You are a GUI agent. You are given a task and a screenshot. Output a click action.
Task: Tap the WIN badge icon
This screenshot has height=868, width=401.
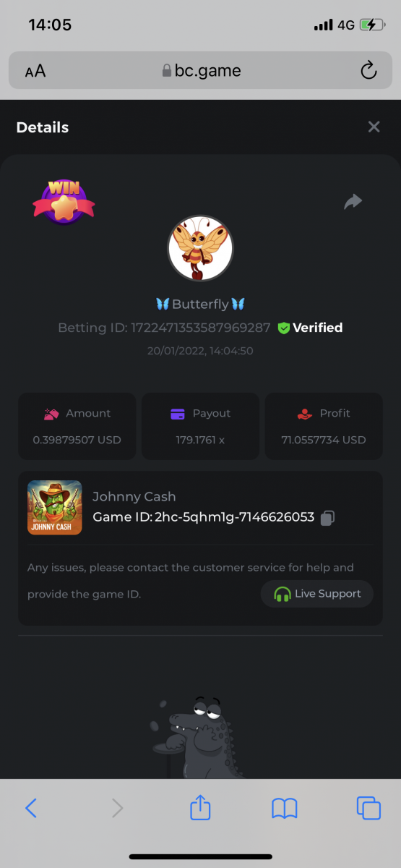tap(64, 202)
